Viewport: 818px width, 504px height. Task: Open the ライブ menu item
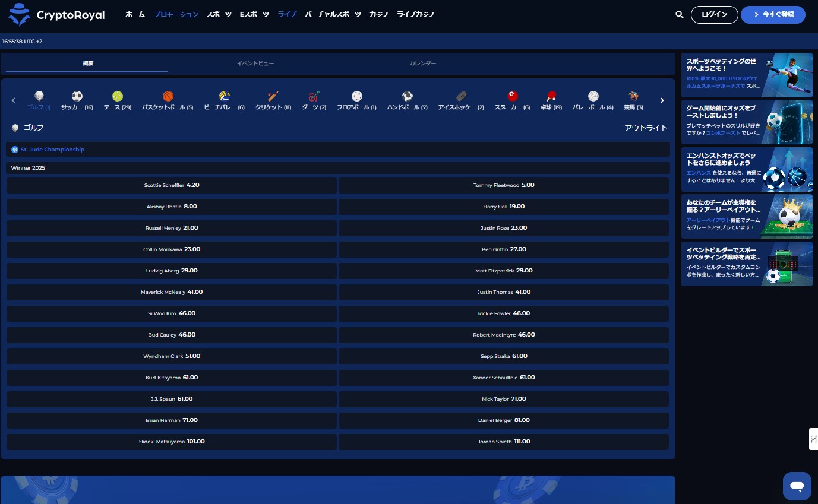[x=287, y=14]
